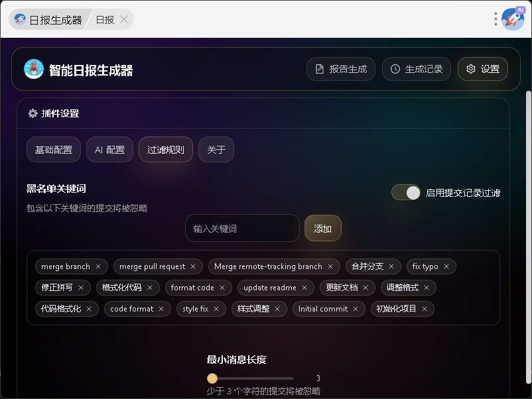Screen dimensions: 532x399
Task: Delete 'Merge remote-tracking branch' tag via X
Action: pyautogui.click(x=330, y=266)
